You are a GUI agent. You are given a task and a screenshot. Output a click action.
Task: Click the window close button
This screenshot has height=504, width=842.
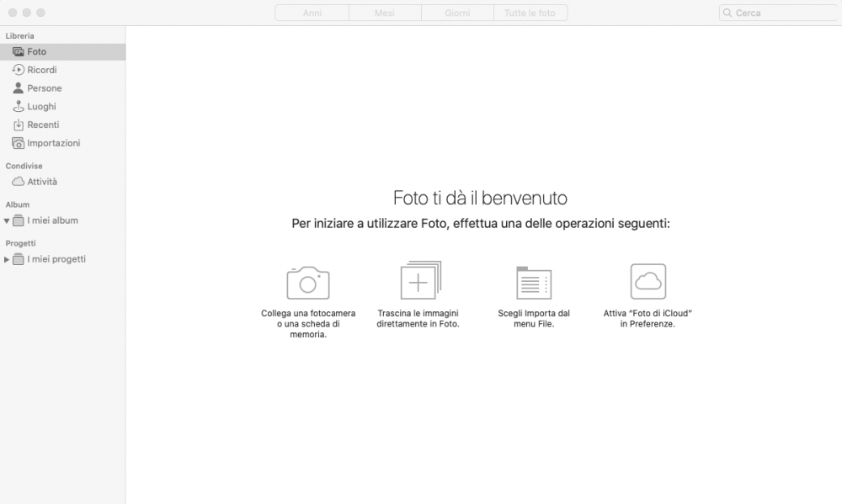pyautogui.click(x=13, y=13)
